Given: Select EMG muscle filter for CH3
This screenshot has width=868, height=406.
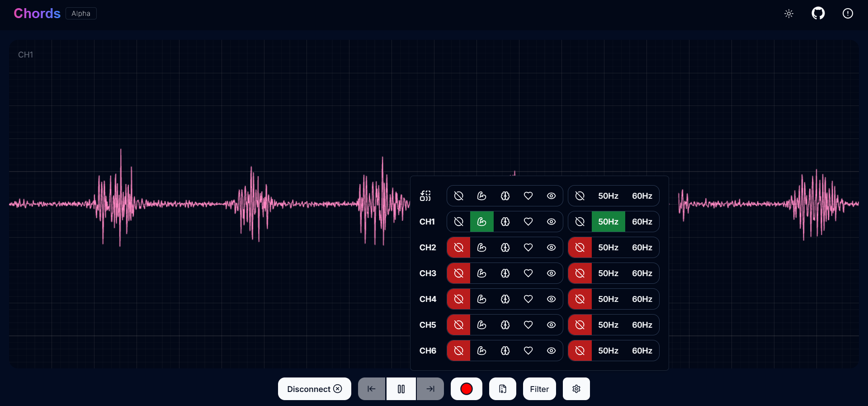Looking at the screenshot, I should [482, 273].
